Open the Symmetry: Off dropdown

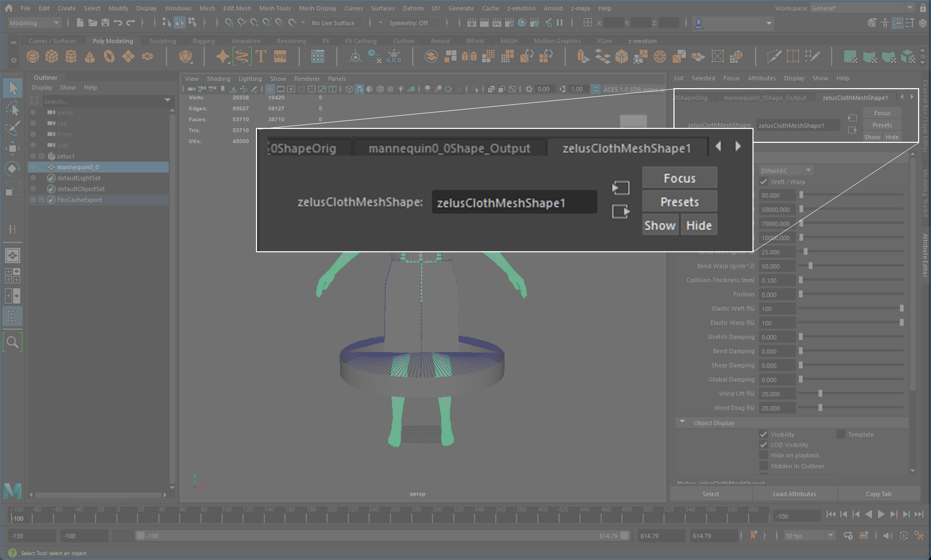(412, 23)
